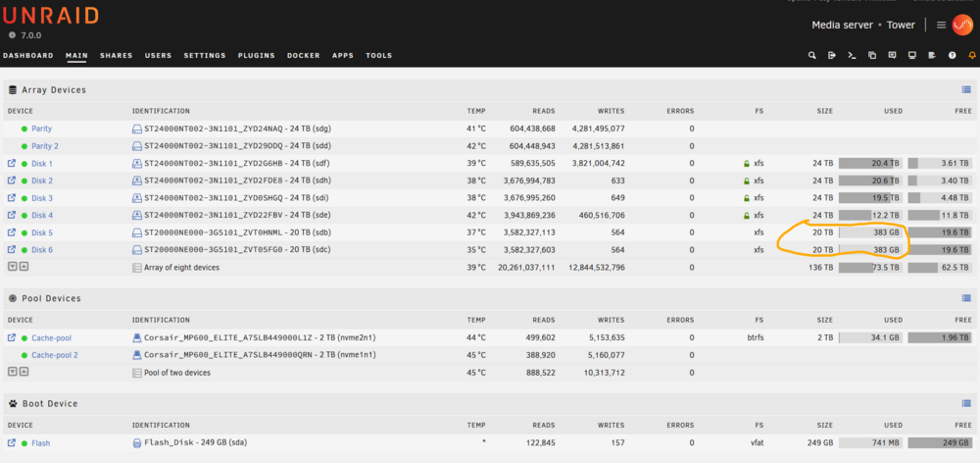Open the Flash device link
980x463 pixels.
[x=40, y=443]
